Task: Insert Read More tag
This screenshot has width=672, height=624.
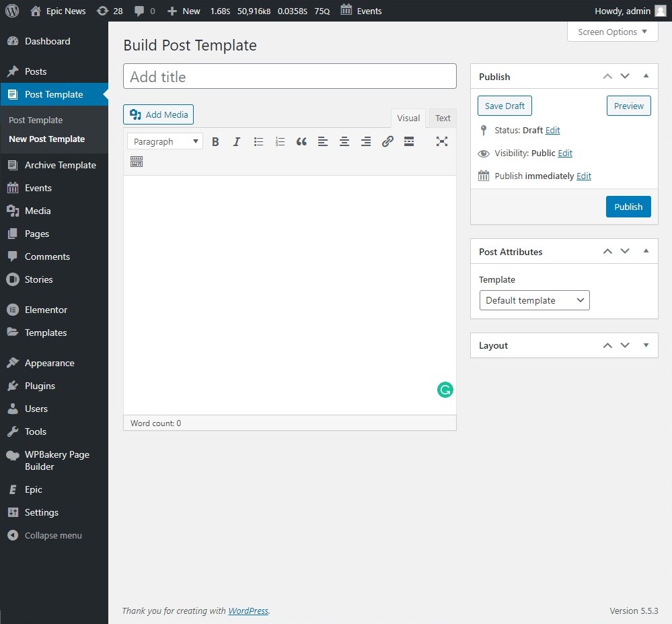Action: tap(409, 141)
